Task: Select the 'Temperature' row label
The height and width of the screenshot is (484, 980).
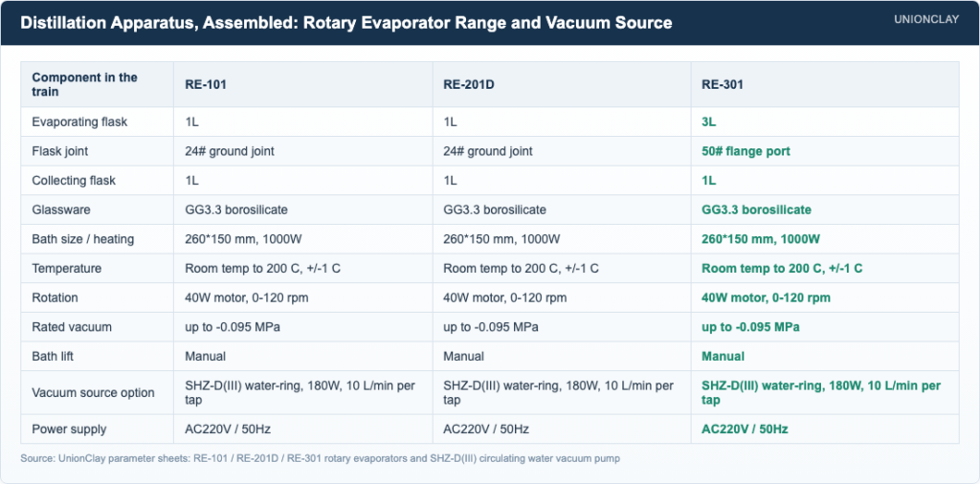Action: tap(65, 269)
